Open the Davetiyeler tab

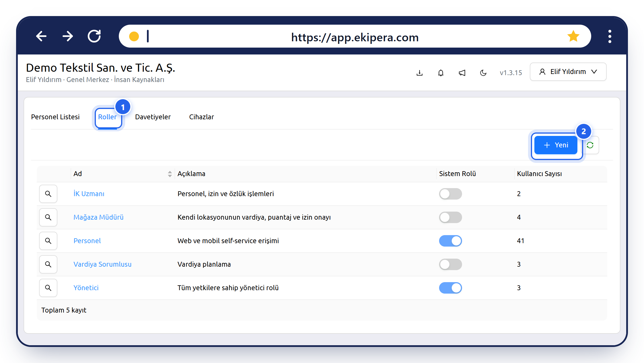tap(153, 117)
